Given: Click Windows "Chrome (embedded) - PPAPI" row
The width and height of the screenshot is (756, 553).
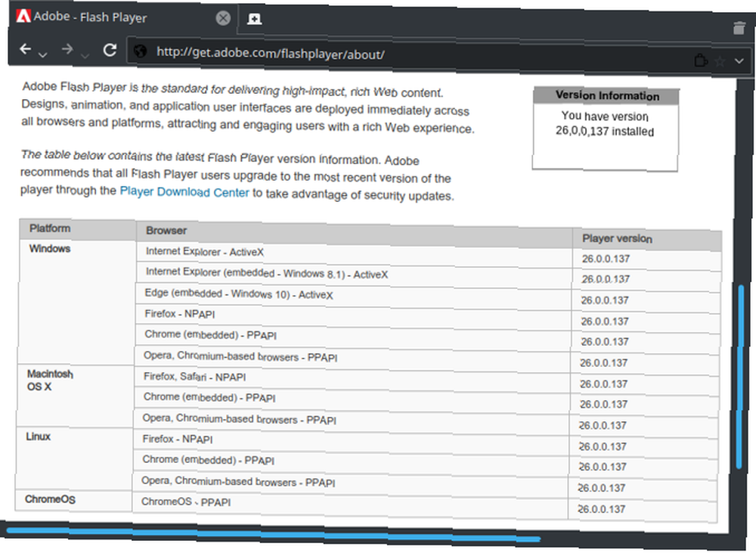Looking at the screenshot, I should [352, 338].
